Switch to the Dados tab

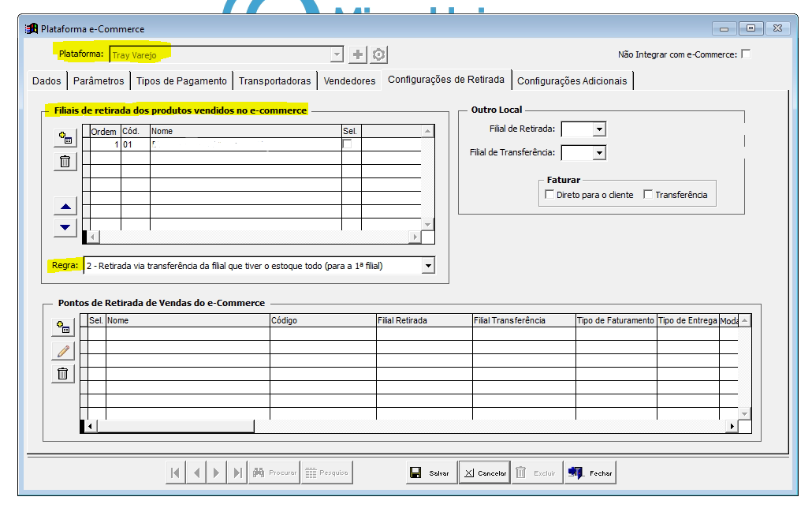(47, 81)
